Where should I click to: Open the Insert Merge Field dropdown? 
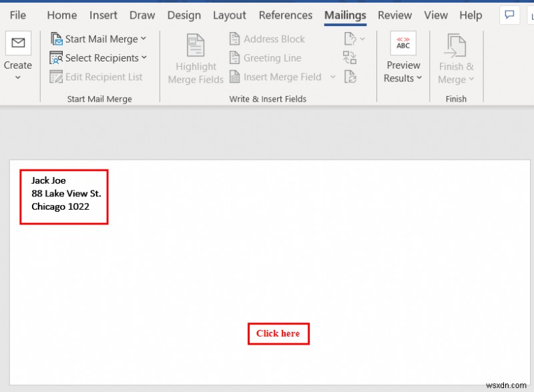(x=334, y=77)
